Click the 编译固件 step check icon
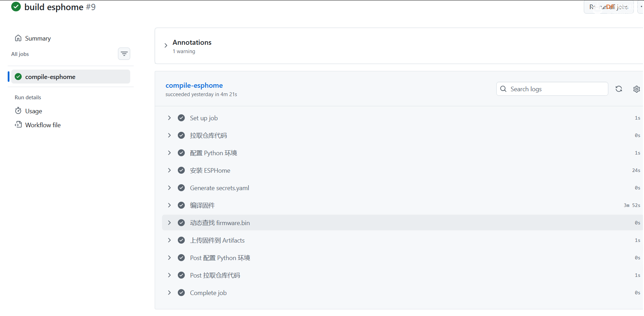644x316 pixels. click(181, 205)
